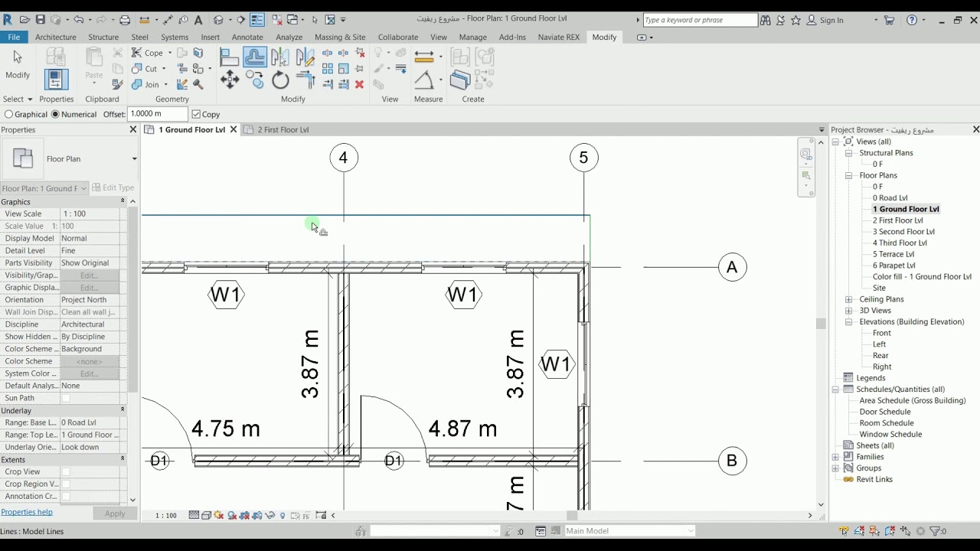Click the Favorites star icon in title bar
This screenshot has height=551, width=980.
pyautogui.click(x=795, y=21)
